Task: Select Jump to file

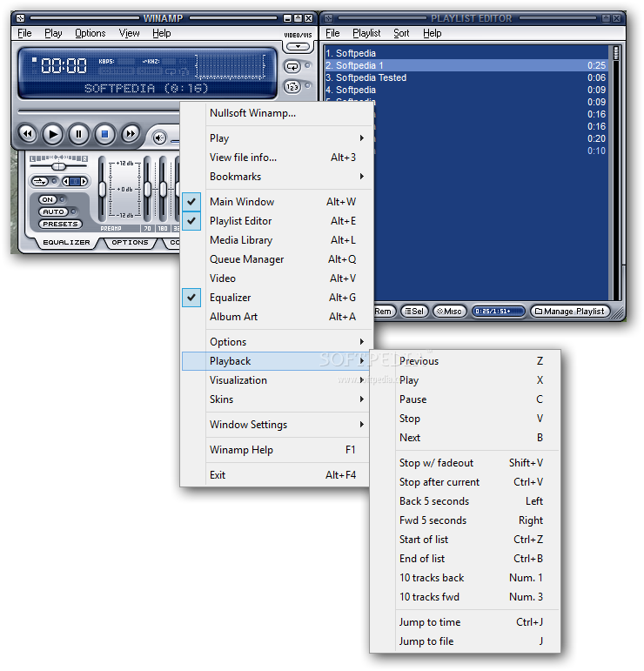Action: pos(465,641)
